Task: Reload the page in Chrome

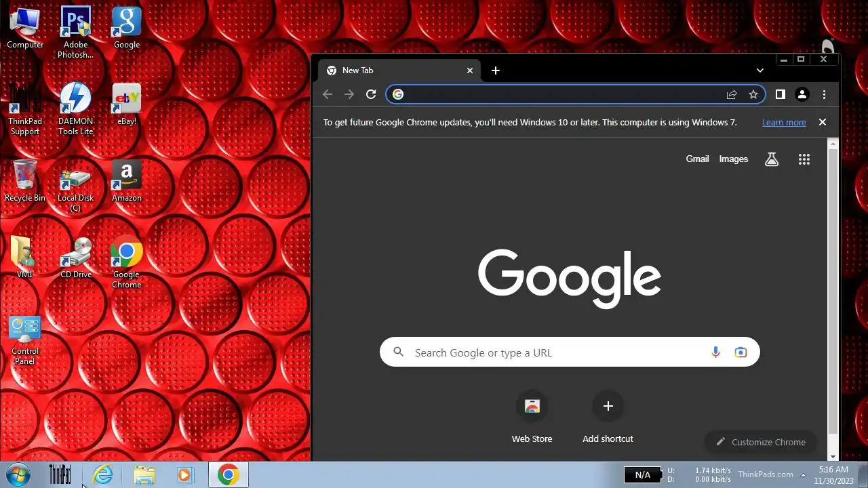Action: [371, 95]
